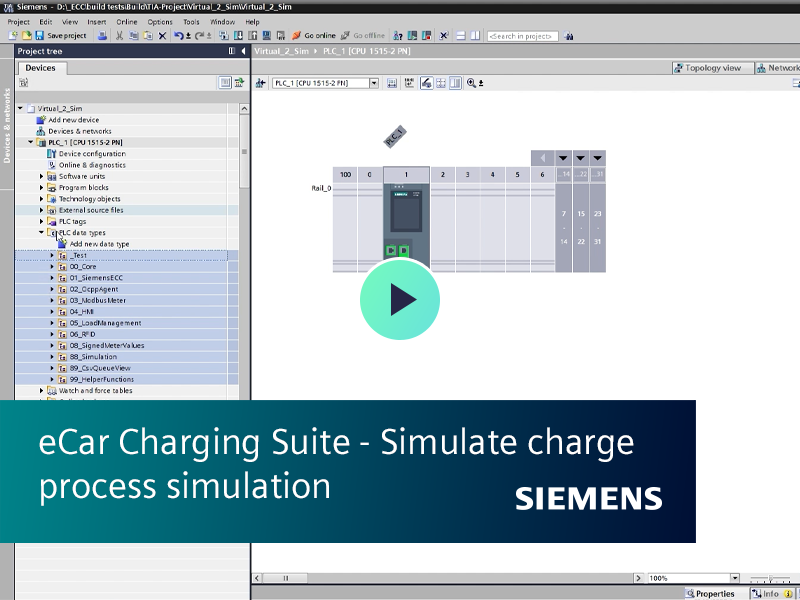Expand the Technology objects folder
800x600 pixels.
click(42, 198)
